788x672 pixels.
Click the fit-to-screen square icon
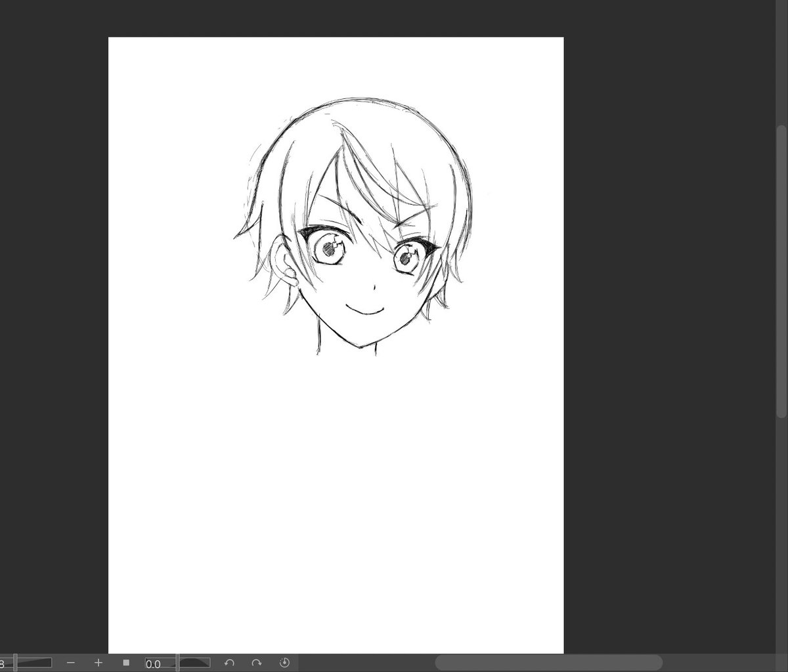126,663
